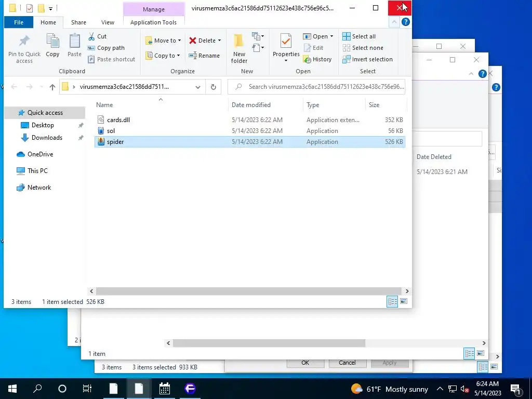The height and width of the screenshot is (399, 532).
Task: Click the Paste icon in ribbon
Action: (x=74, y=45)
